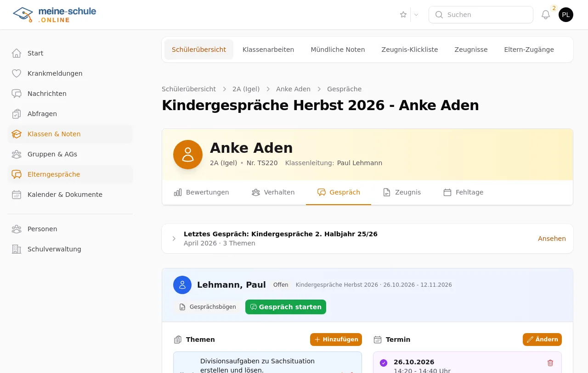This screenshot has width=588, height=373.
Task: Switch to Mündliche Noten tab
Action: click(338, 50)
